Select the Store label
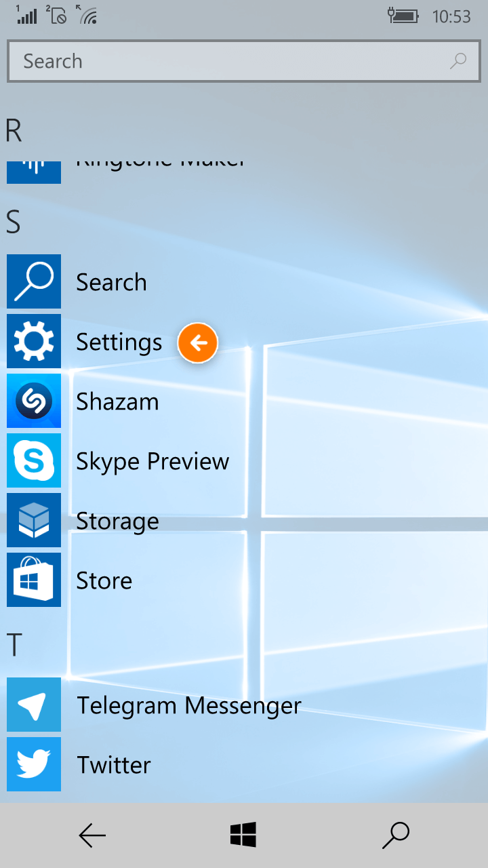This screenshot has width=488, height=868. click(104, 580)
